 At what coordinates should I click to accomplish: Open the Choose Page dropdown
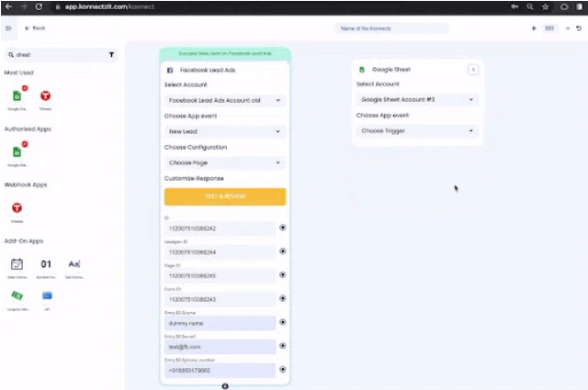[225, 162]
